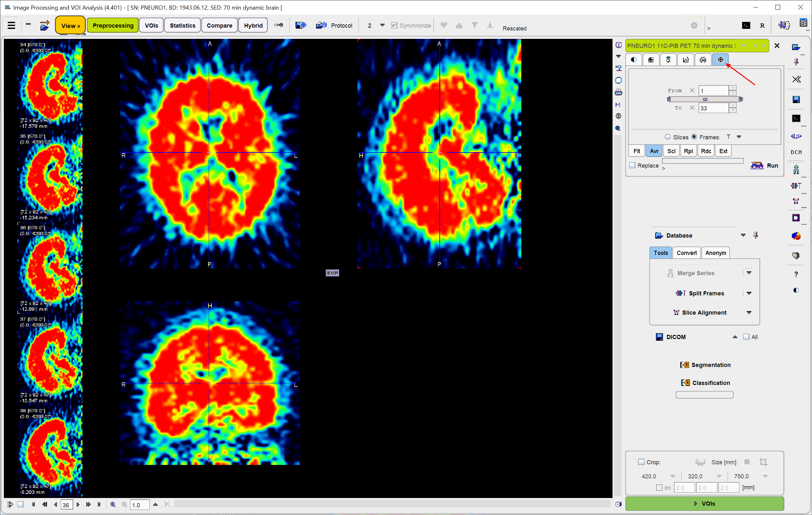The width and height of the screenshot is (812, 515).
Task: Click the Slice Alignment button
Action: [699, 312]
